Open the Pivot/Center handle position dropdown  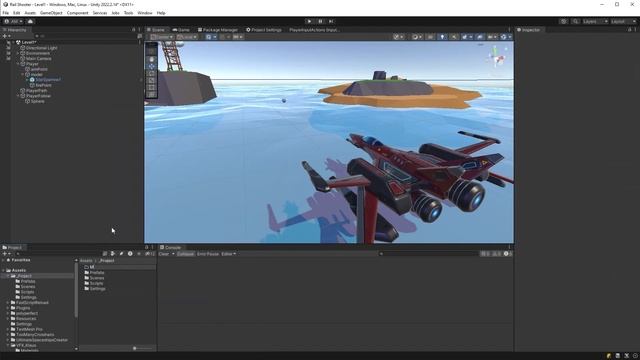click(x=162, y=37)
